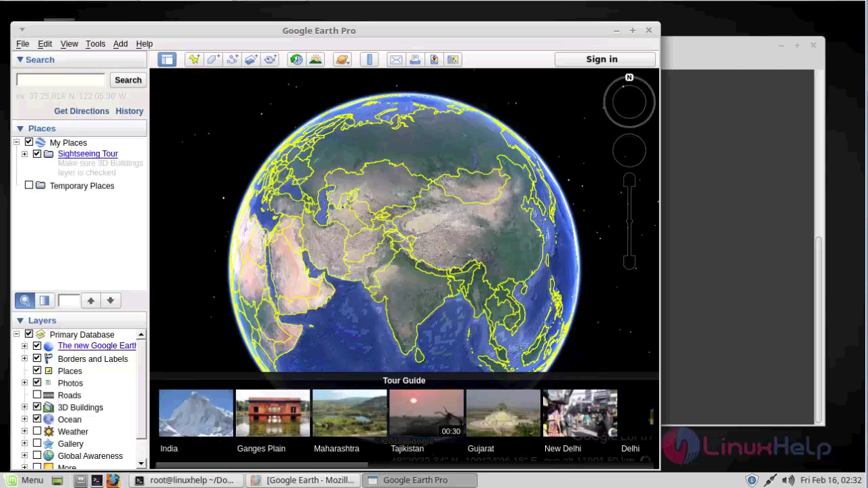Expand the Borders and Labels node
868x488 pixels.
click(x=25, y=359)
